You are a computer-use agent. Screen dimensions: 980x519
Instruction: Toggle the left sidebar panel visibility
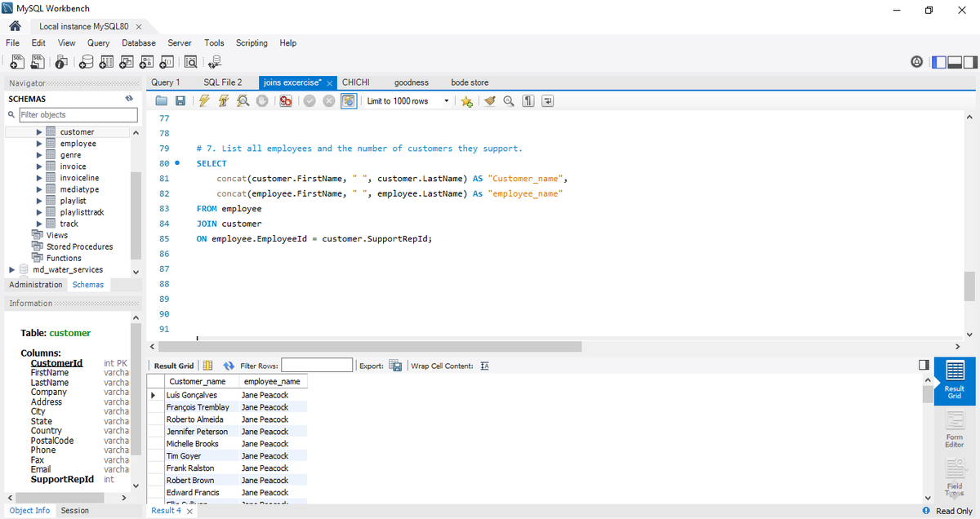[939, 61]
